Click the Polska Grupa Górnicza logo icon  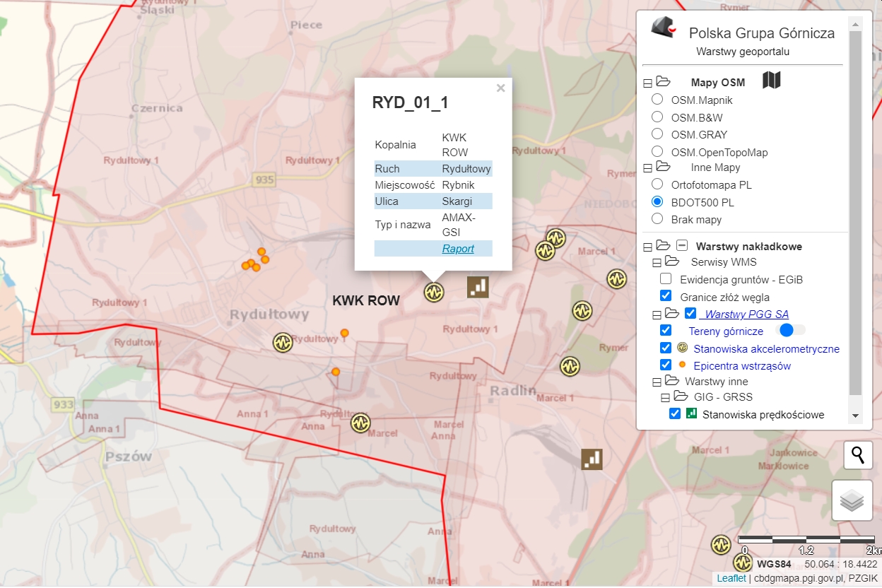pos(664,27)
